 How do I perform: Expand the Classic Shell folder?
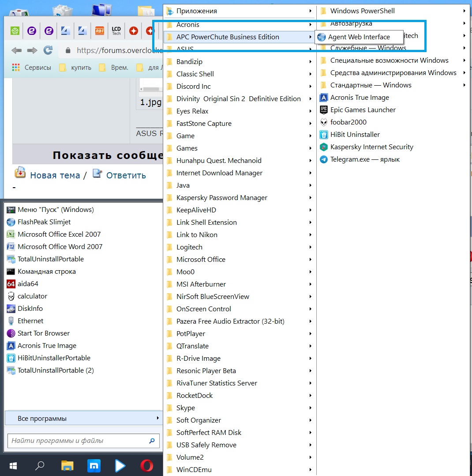pos(240,74)
